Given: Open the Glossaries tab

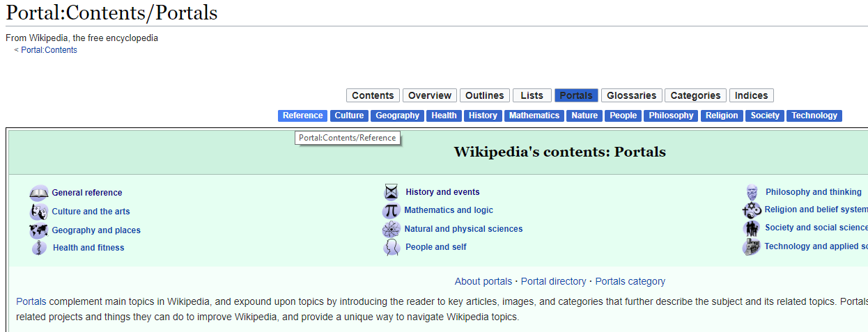Looking at the screenshot, I should pyautogui.click(x=632, y=96).
